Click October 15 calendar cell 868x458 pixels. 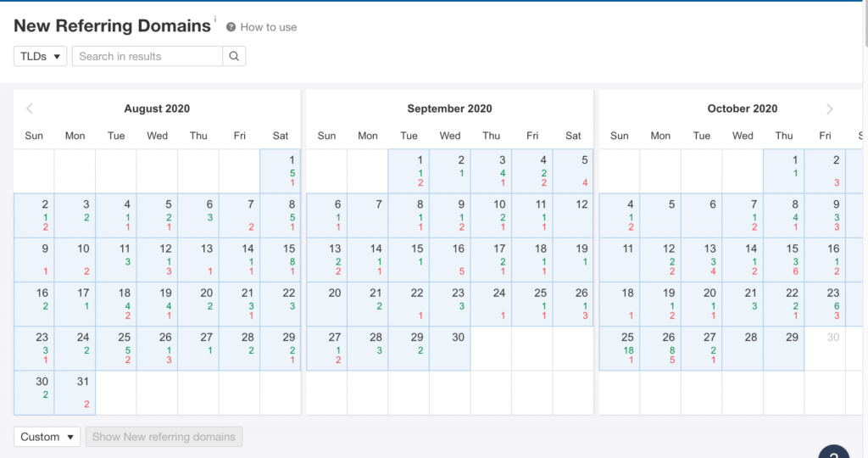(784, 260)
